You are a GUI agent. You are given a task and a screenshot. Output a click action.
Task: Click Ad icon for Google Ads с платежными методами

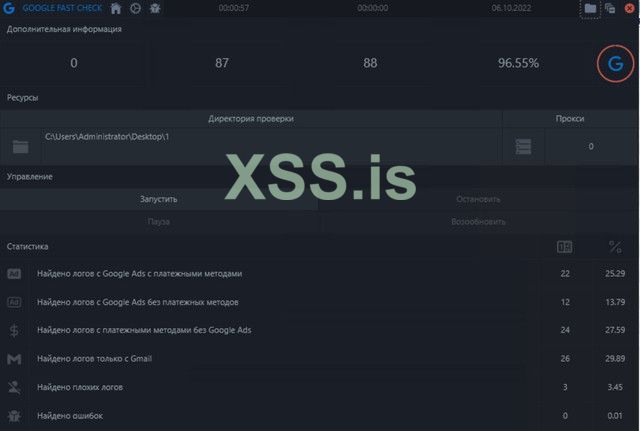tap(14, 273)
